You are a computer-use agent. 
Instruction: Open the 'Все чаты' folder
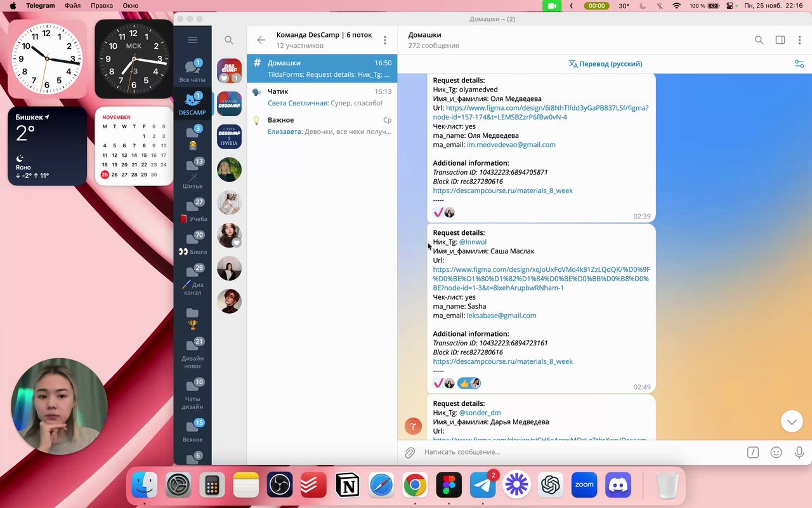click(x=192, y=70)
